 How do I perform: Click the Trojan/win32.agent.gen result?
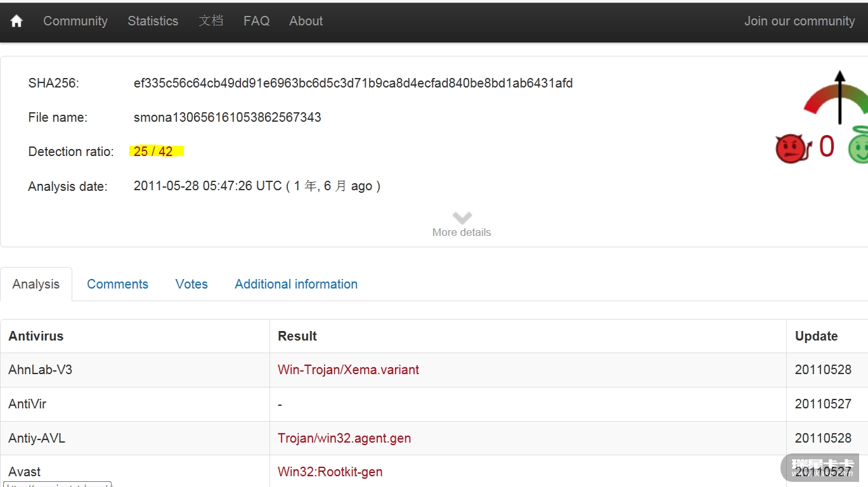click(x=344, y=438)
